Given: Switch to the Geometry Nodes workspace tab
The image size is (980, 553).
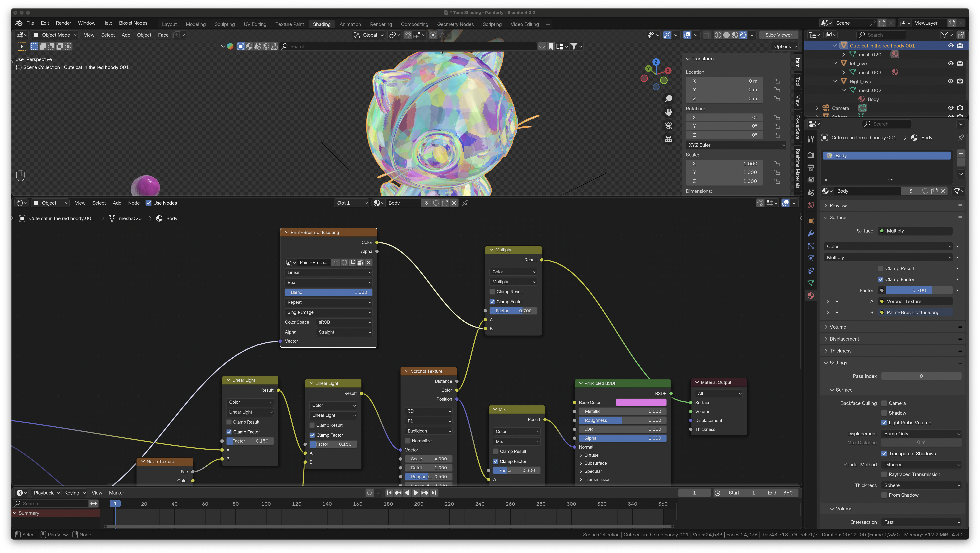Looking at the screenshot, I should tap(455, 24).
